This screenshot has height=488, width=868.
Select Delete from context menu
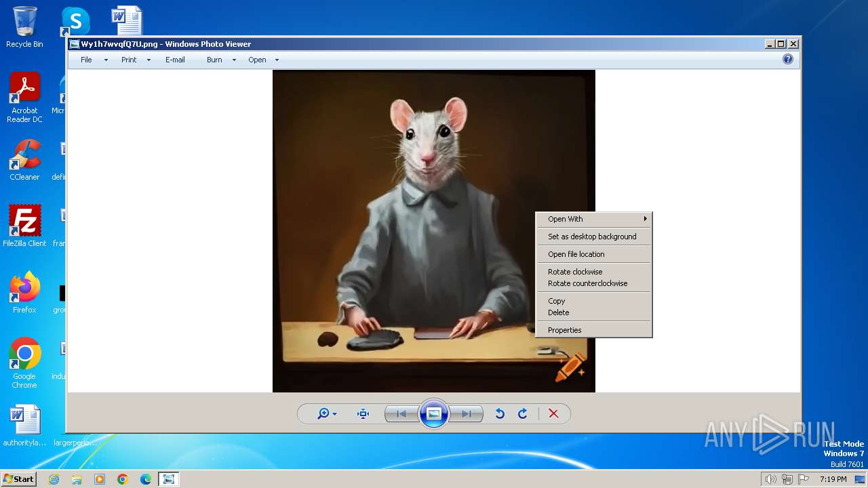click(594, 312)
